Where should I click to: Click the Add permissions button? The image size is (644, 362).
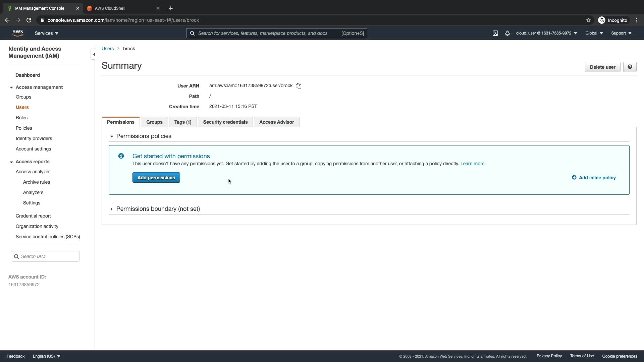[x=156, y=178]
